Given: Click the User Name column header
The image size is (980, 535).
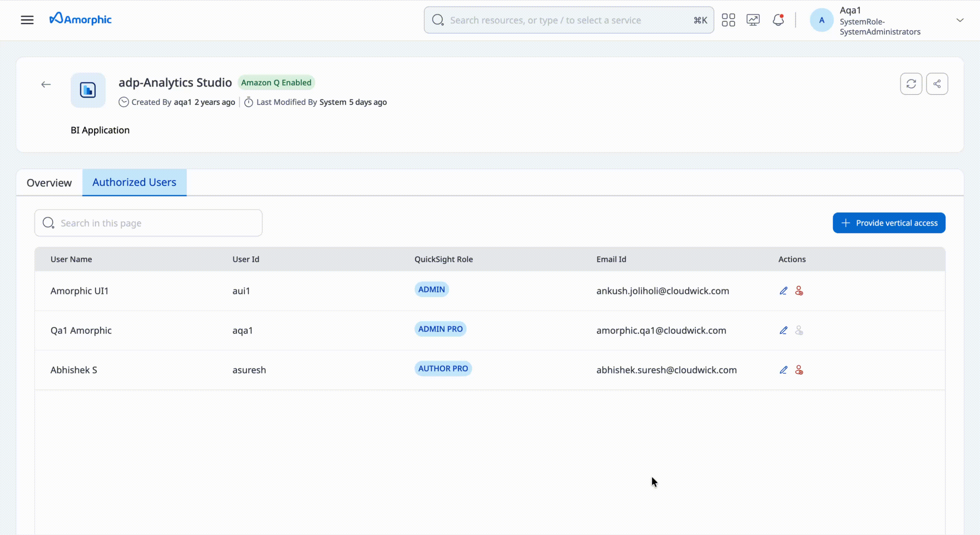Looking at the screenshot, I should click(71, 259).
